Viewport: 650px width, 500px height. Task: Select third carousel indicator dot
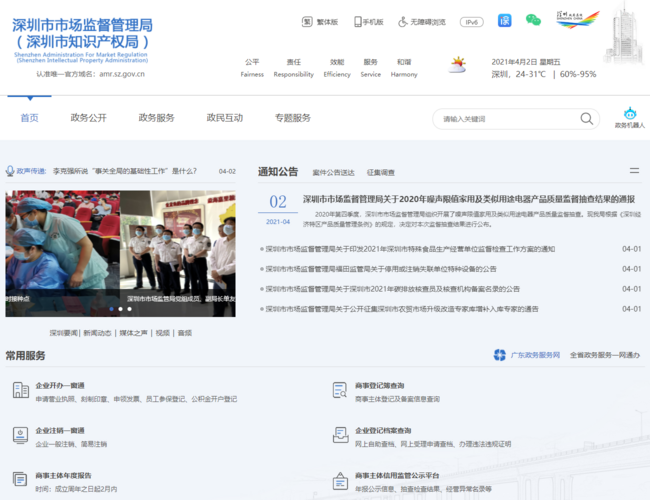[130, 309]
